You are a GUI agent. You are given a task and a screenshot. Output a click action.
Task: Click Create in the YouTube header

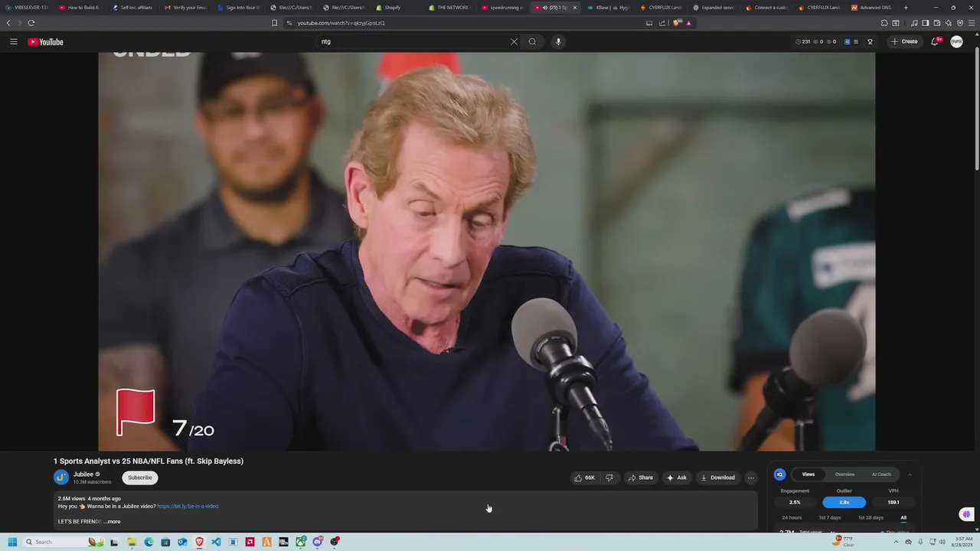point(905,41)
